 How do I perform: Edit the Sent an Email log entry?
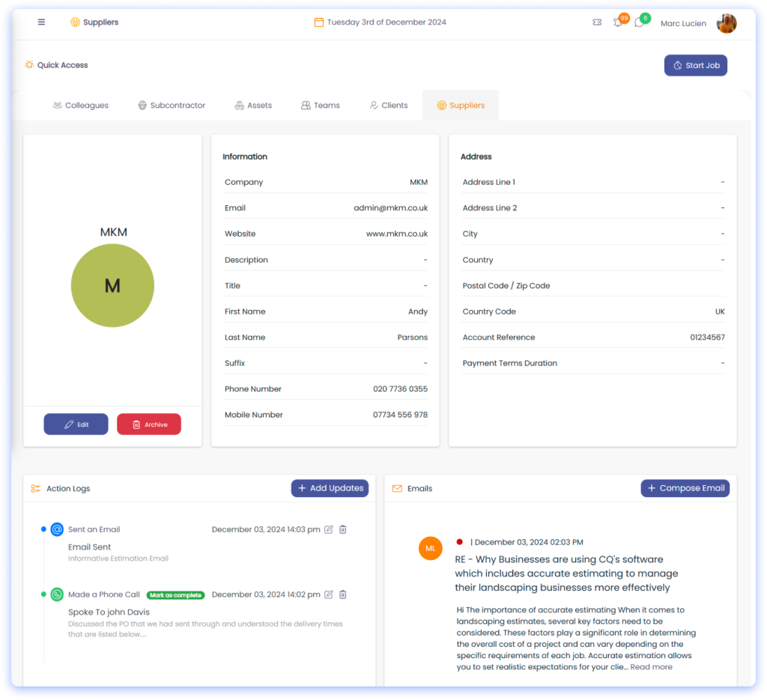click(x=328, y=529)
